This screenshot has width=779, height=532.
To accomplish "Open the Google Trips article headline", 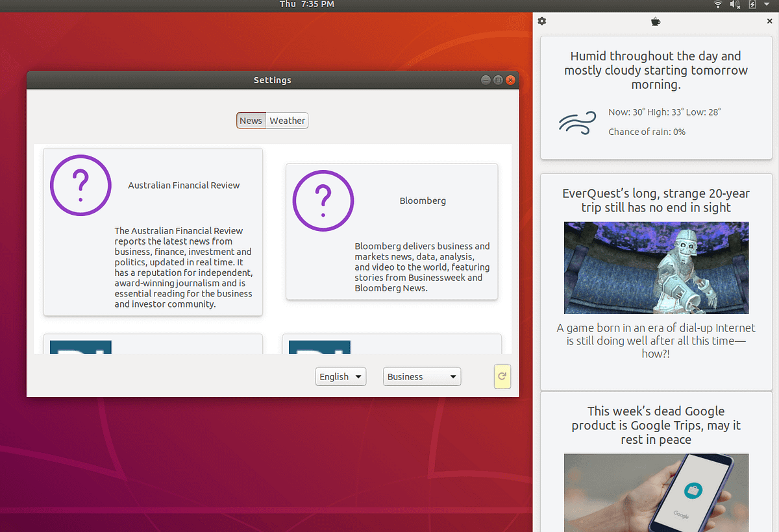I will (x=656, y=426).
